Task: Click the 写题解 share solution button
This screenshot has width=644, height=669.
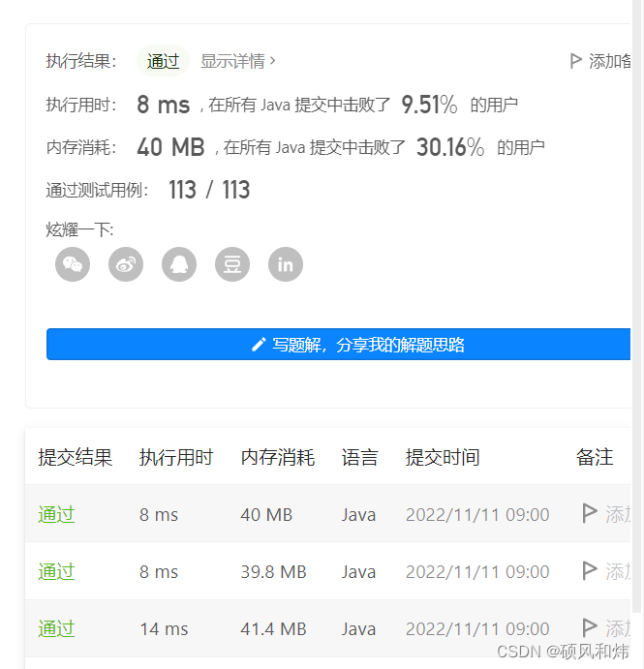Action: 338,345
